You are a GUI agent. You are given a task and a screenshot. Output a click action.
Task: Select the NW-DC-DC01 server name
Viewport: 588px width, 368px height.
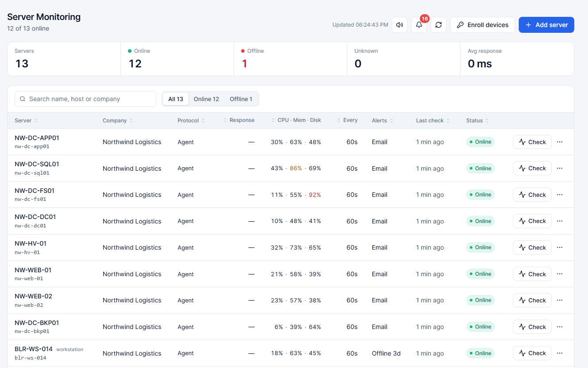point(35,217)
